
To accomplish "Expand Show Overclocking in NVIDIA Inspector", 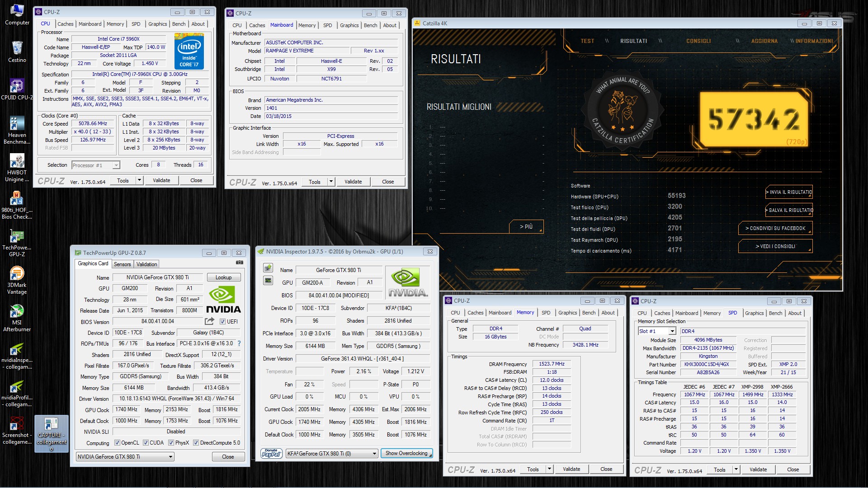I will [407, 453].
